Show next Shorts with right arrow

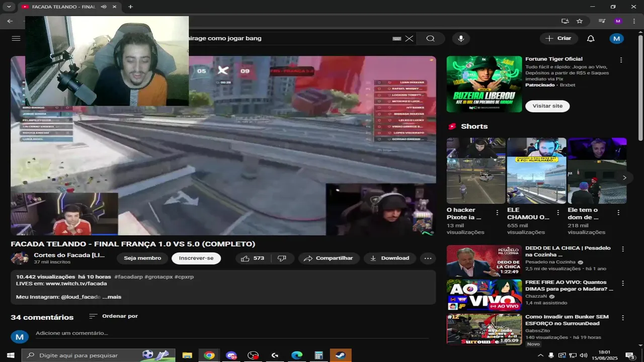point(624,177)
